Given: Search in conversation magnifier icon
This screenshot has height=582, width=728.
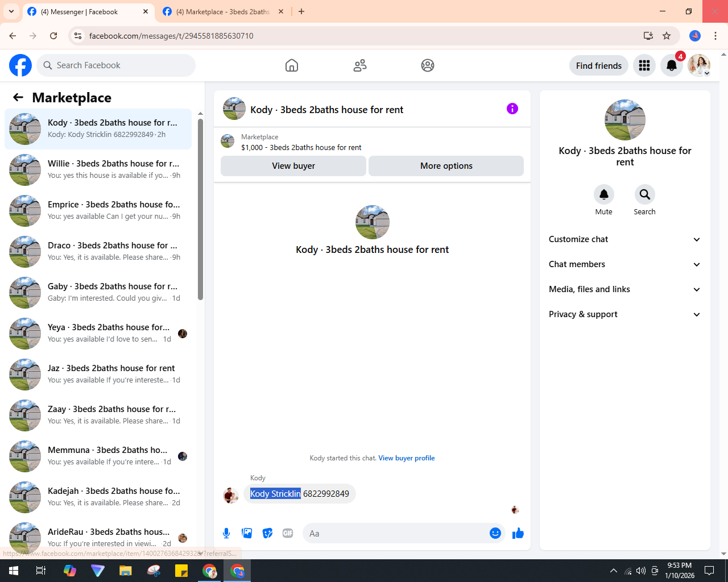Looking at the screenshot, I should [x=645, y=194].
